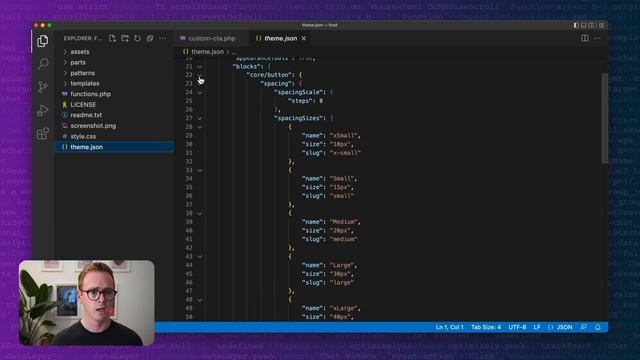Collapse the "spacingSizes" fold at line 27
This screenshot has width=640, height=360.
click(x=200, y=118)
